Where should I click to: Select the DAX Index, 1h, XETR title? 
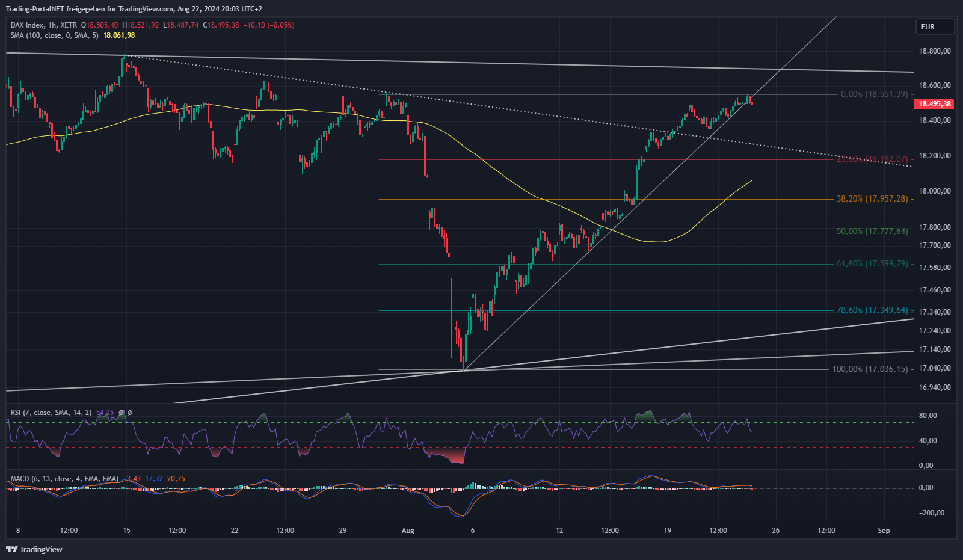[44, 25]
